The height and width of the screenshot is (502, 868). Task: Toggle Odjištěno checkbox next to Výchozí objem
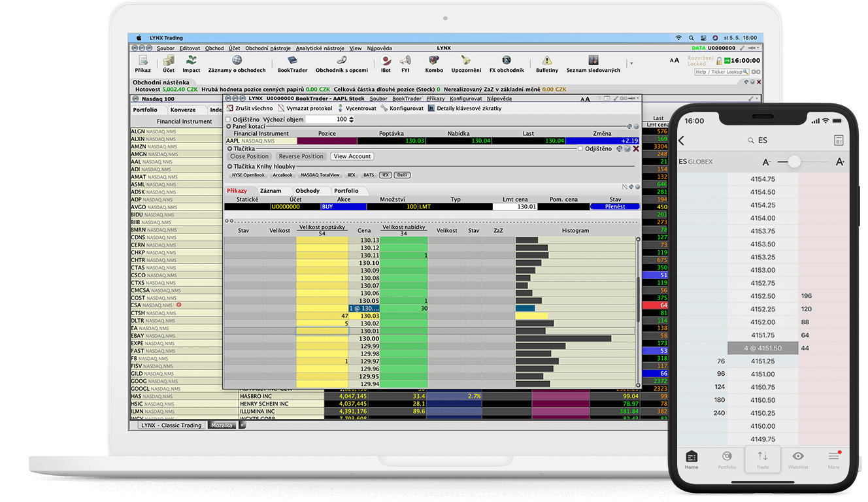point(228,120)
